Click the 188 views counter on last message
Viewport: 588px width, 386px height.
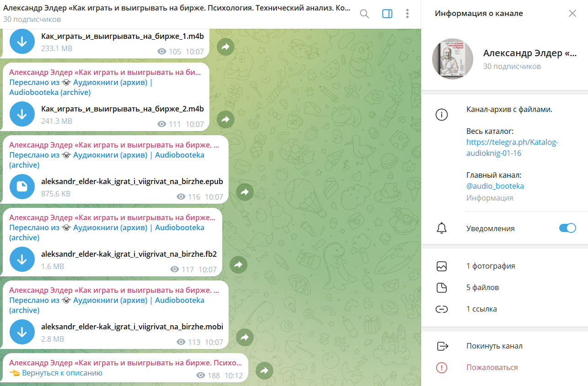(208, 375)
